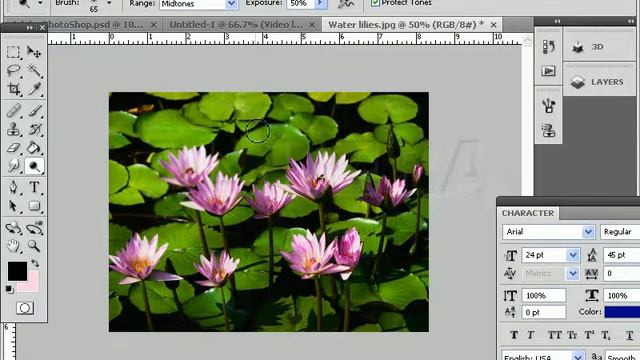640x360 pixels.
Task: Select the Healing Brush tool
Action: pyautogui.click(x=13, y=111)
